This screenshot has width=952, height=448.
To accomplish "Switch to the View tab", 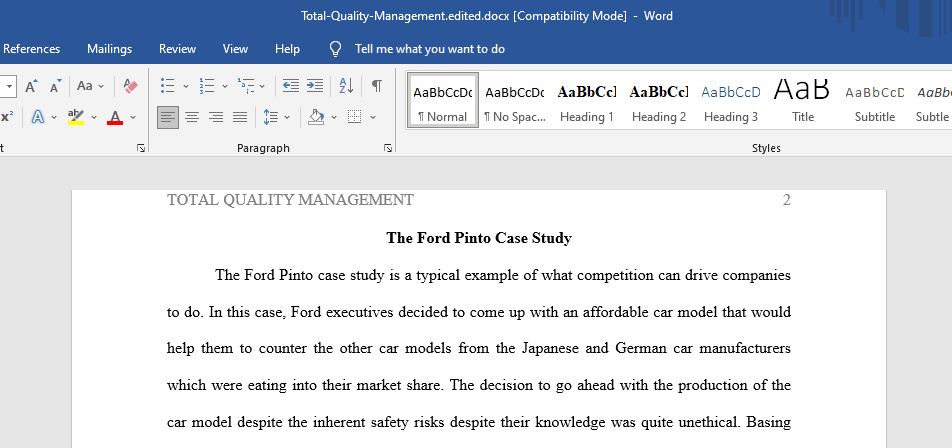I will point(235,49).
